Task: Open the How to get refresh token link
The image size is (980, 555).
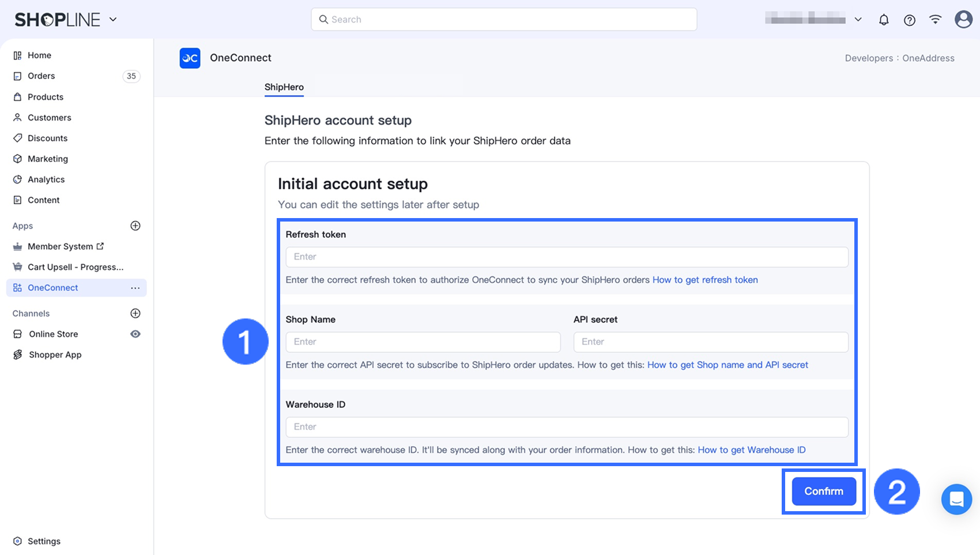Action: coord(705,280)
